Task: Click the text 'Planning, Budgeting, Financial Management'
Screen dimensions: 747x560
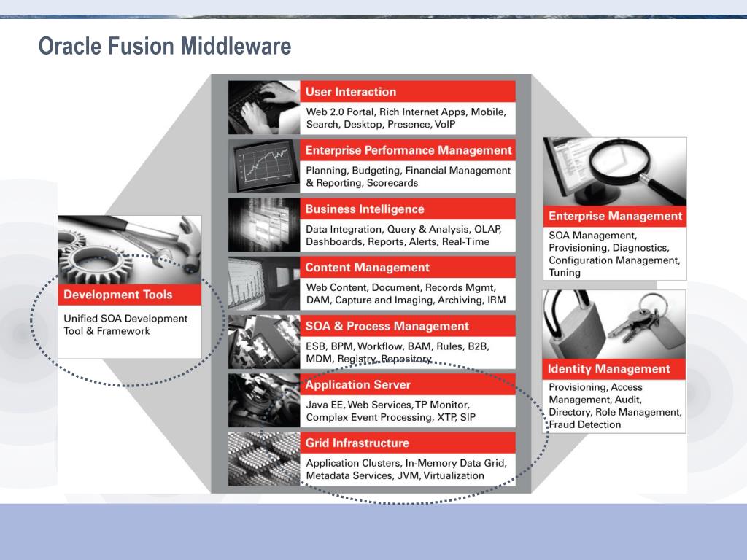Action: tap(409, 171)
